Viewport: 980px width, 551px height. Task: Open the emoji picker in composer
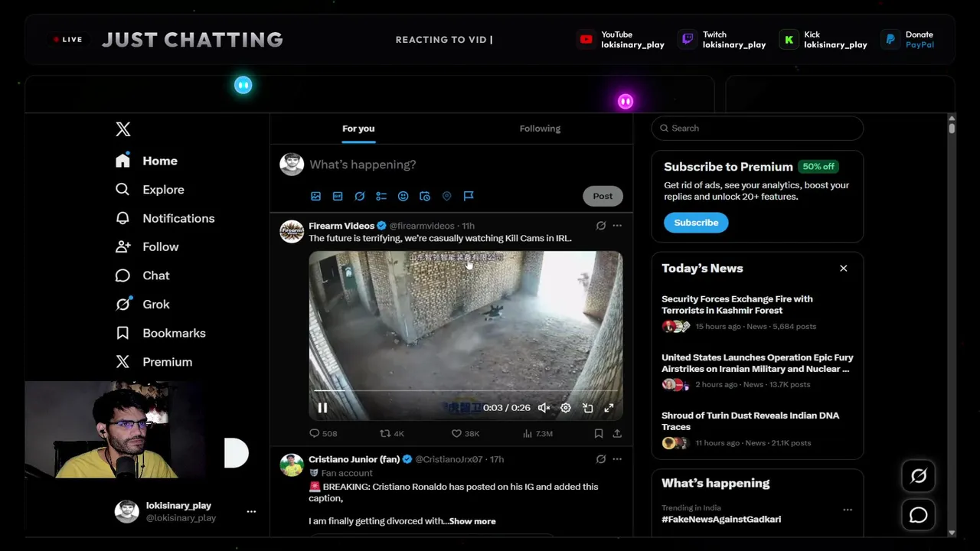(403, 196)
